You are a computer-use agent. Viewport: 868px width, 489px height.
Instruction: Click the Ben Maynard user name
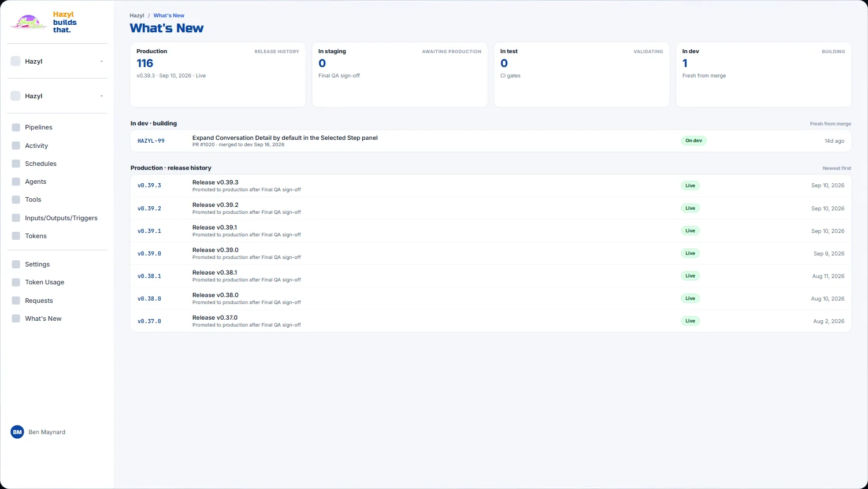47,432
